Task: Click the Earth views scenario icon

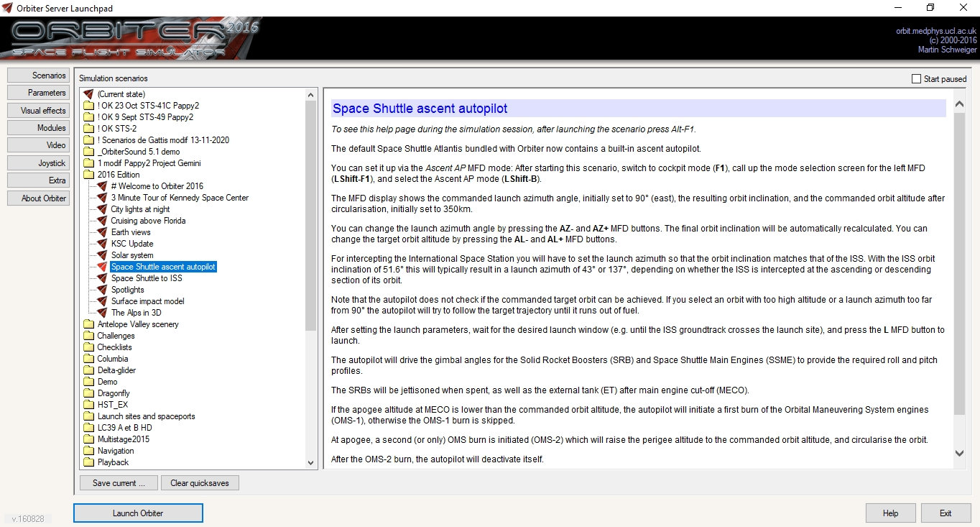Action: [x=102, y=232]
